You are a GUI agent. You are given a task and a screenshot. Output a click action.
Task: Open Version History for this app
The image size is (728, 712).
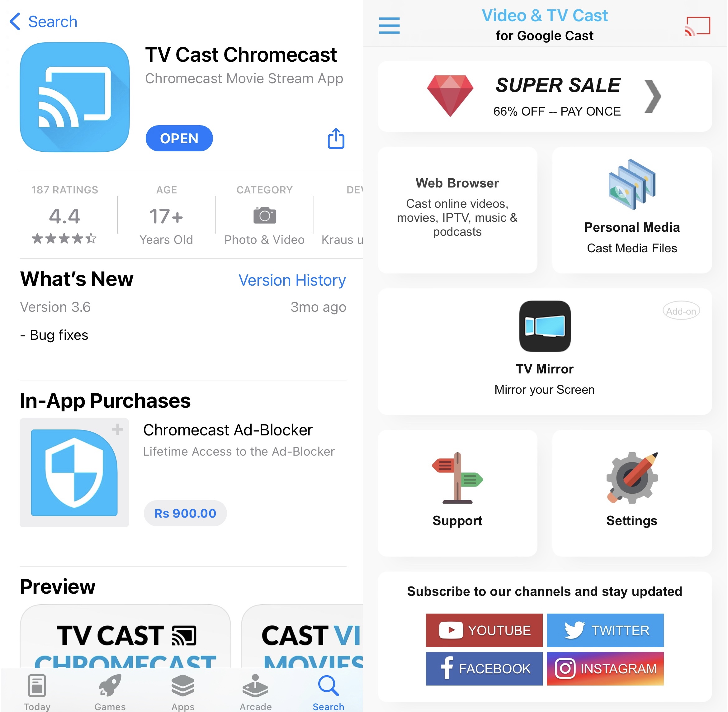coord(293,280)
